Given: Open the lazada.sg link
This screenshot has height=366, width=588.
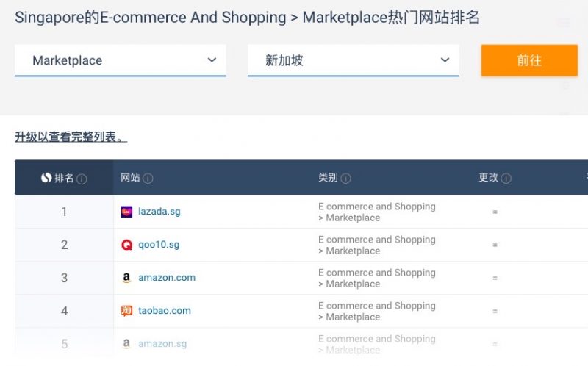Looking at the screenshot, I should (159, 212).
